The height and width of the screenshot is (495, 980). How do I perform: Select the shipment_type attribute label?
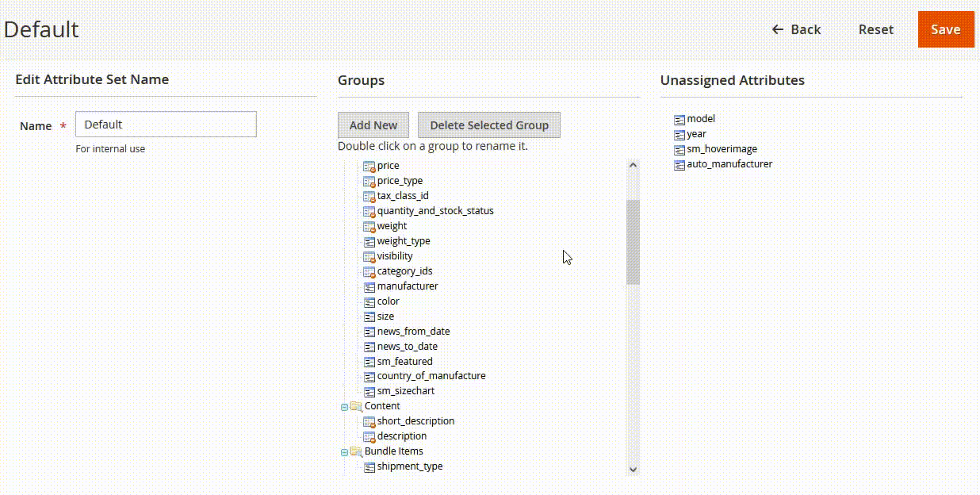tap(410, 466)
